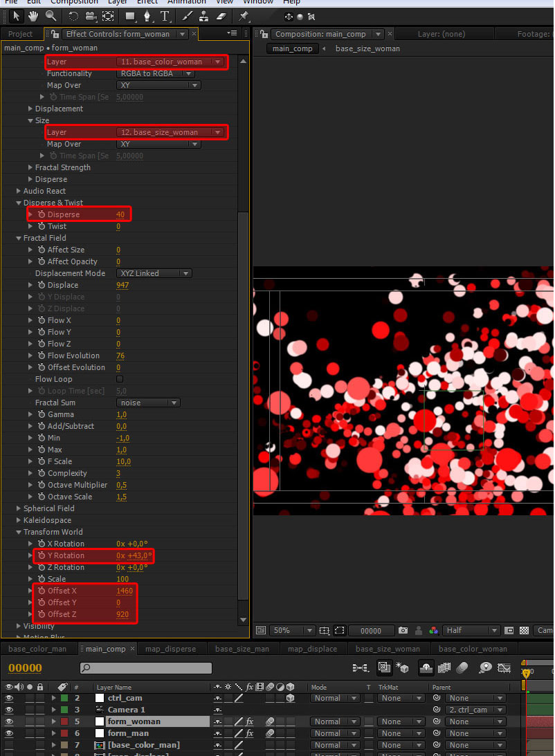Image resolution: width=555 pixels, height=756 pixels.
Task: Click the Offset X stopwatch icon
Action: click(42, 591)
